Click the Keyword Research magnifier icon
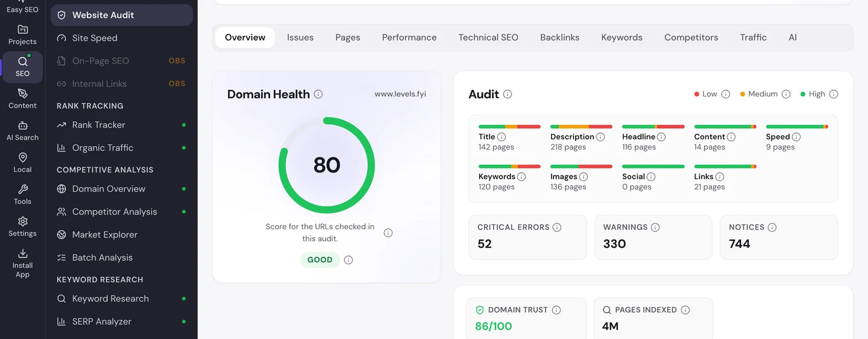The height and width of the screenshot is (339, 868). click(61, 299)
